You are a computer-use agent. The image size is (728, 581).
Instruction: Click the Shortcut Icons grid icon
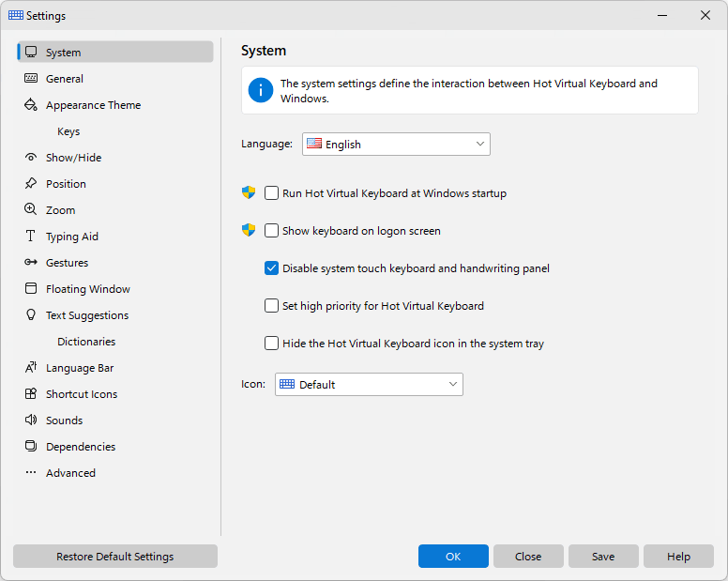point(31,394)
